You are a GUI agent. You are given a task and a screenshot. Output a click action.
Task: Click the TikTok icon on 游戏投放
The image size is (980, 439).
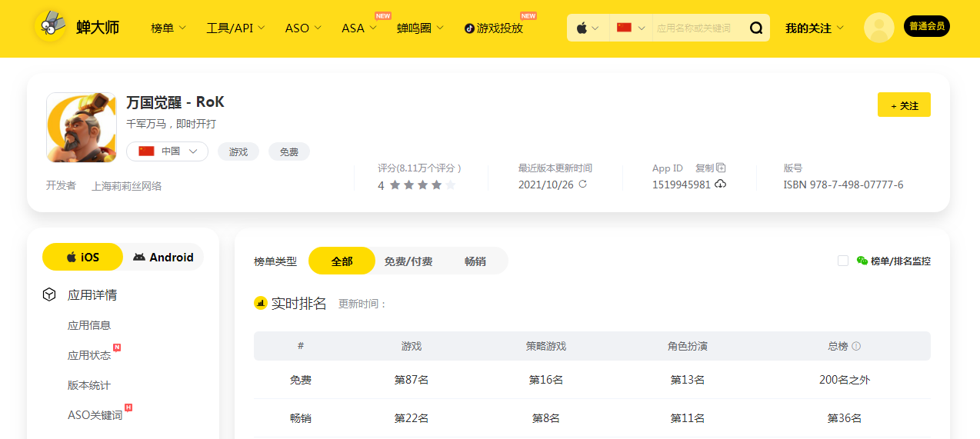pos(469,28)
